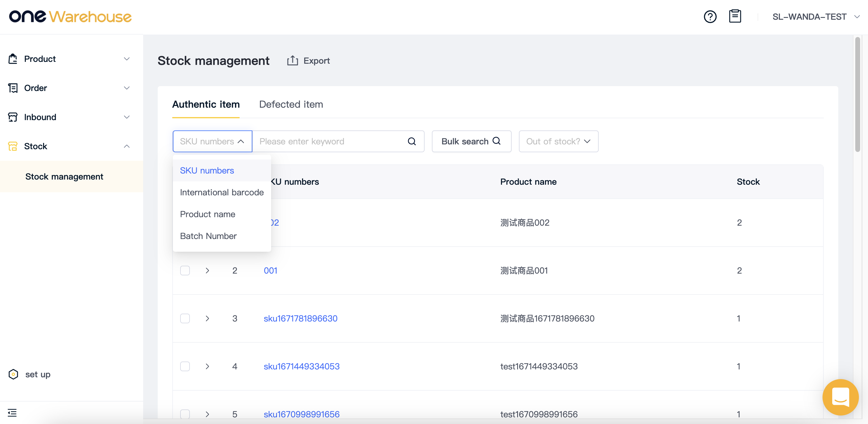Open SKU link 001
Viewport: 868px width, 424px height.
tap(270, 270)
